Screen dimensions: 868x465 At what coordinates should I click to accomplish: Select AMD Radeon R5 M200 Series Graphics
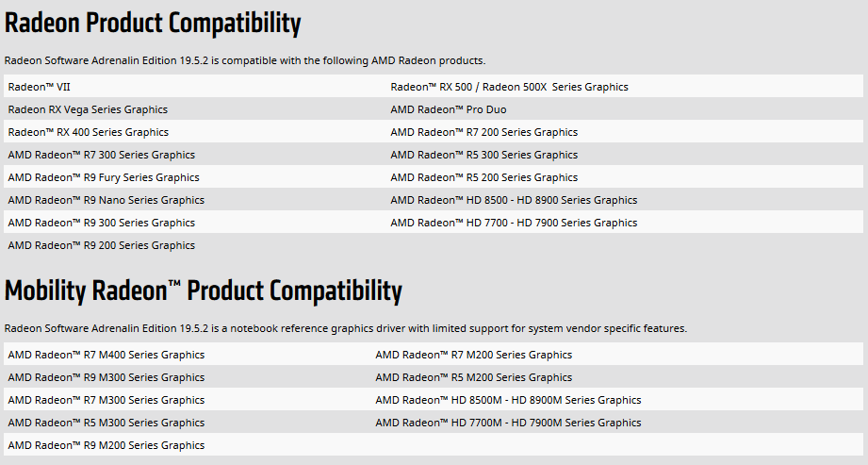coord(474,377)
